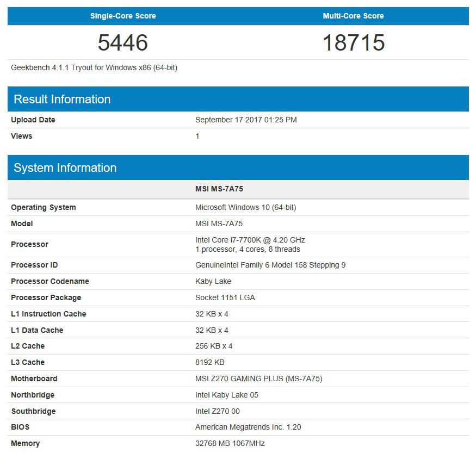Image resolution: width=476 pixels, height=459 pixels.
Task: Select the Upload Date row
Action: tap(246, 120)
